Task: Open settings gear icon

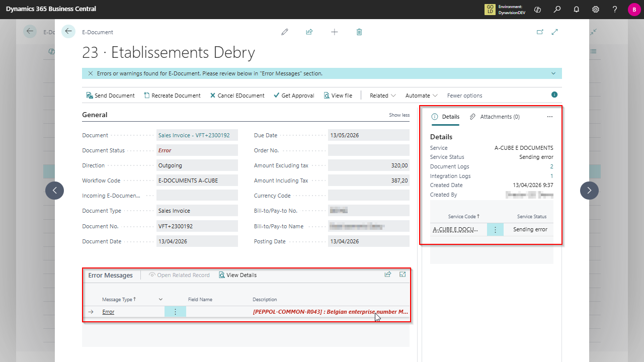Action: tap(596, 9)
